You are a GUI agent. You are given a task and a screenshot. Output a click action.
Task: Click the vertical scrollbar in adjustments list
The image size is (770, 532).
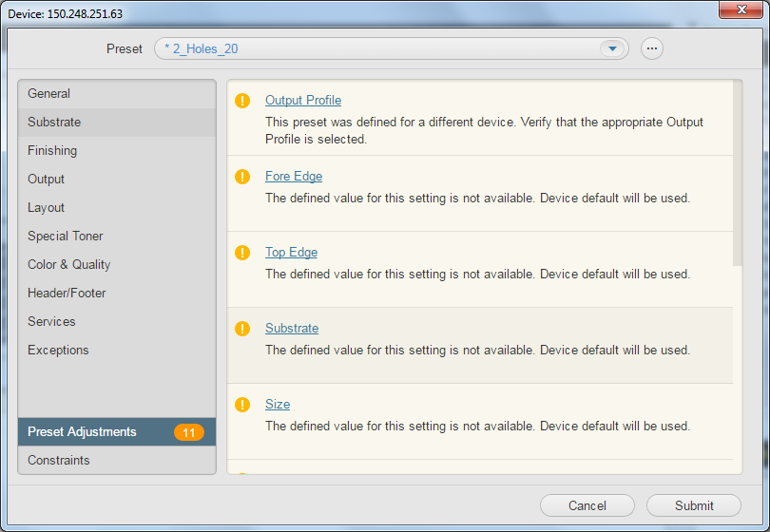click(x=737, y=171)
